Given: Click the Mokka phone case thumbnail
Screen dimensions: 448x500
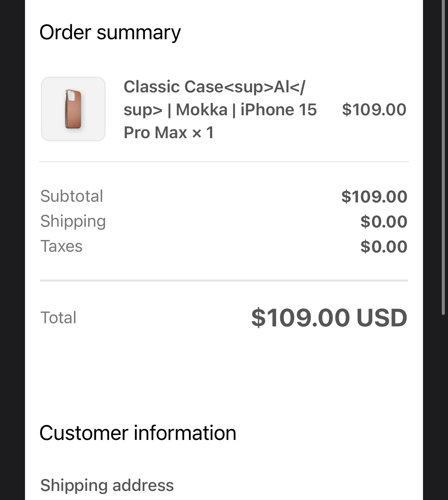Looking at the screenshot, I should click(73, 109).
